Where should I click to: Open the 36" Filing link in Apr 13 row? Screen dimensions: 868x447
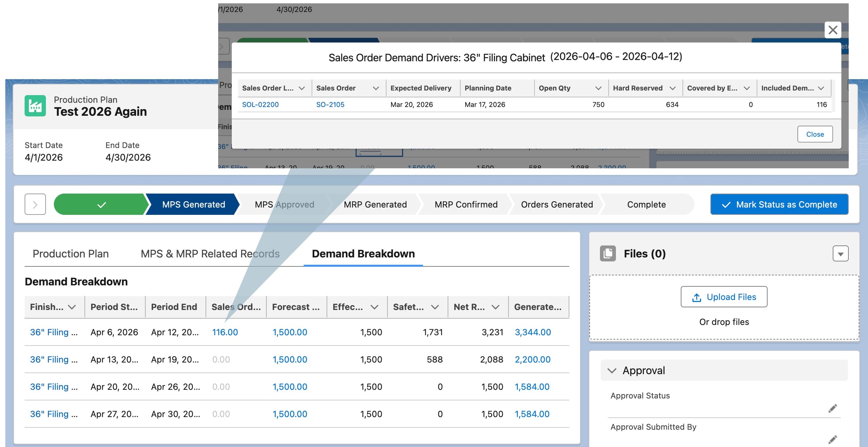[x=54, y=359]
